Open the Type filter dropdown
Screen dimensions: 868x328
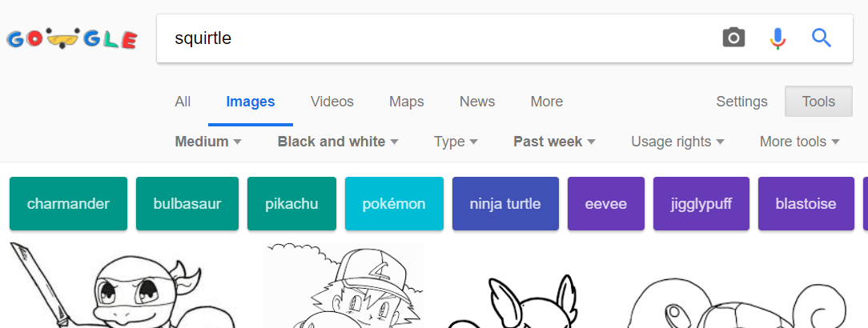click(x=456, y=142)
